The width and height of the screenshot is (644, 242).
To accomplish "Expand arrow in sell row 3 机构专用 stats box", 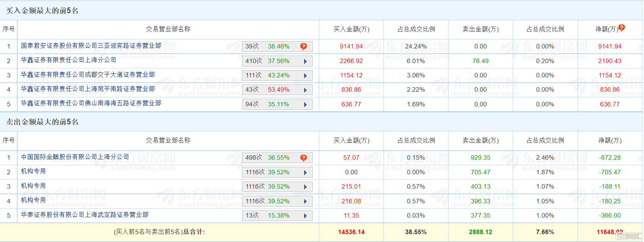I will 305,187.
